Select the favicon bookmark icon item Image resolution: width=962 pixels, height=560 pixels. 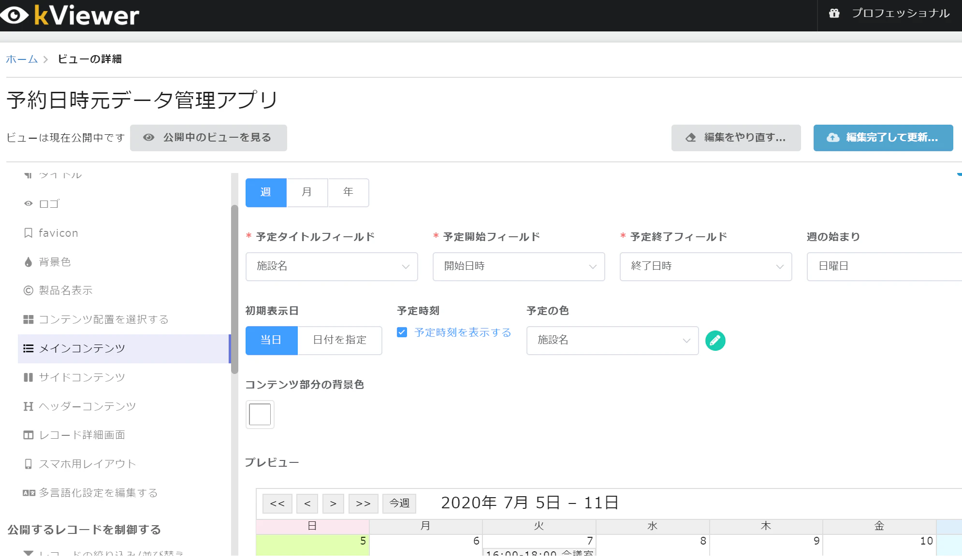(x=29, y=233)
